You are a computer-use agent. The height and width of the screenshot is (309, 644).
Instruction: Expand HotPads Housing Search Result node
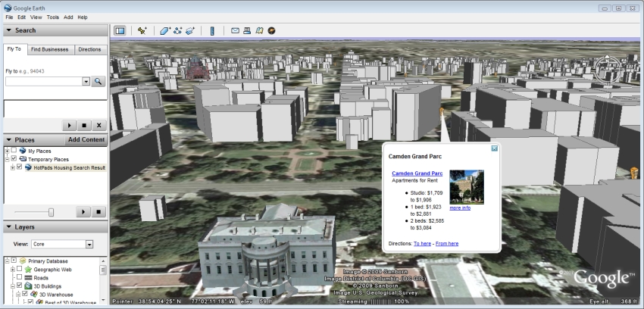click(x=13, y=167)
